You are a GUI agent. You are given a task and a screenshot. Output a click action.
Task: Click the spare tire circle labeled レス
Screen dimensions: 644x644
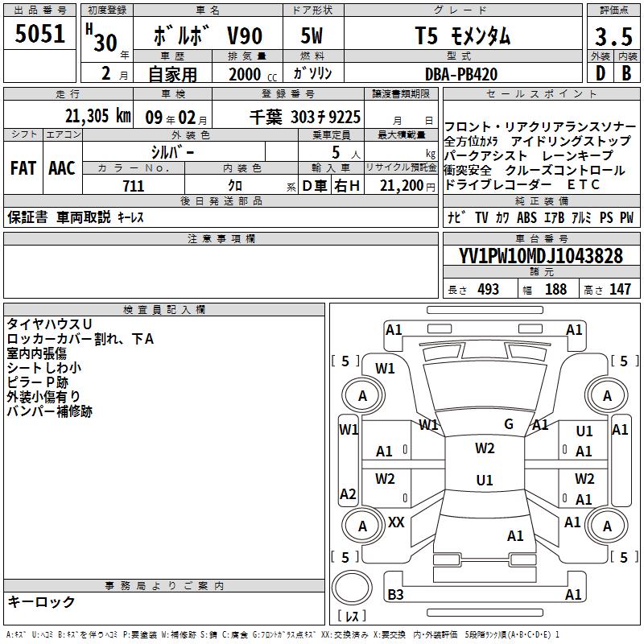(x=352, y=588)
